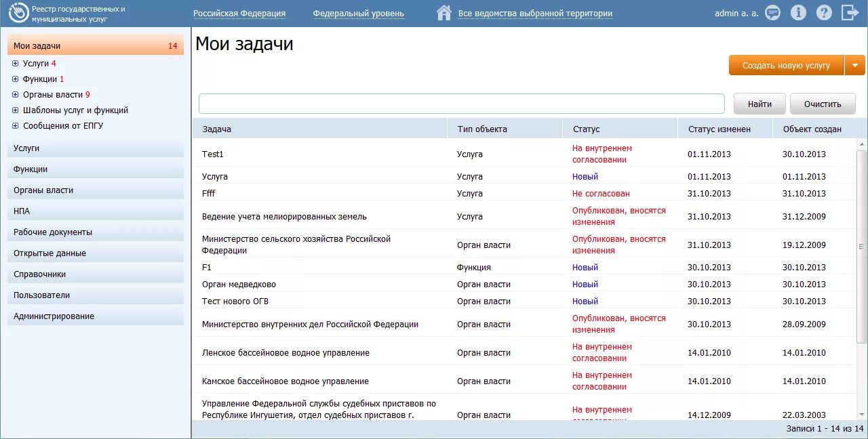868x439 pixels.
Task: Open the Администрирование section
Action: [x=96, y=316]
